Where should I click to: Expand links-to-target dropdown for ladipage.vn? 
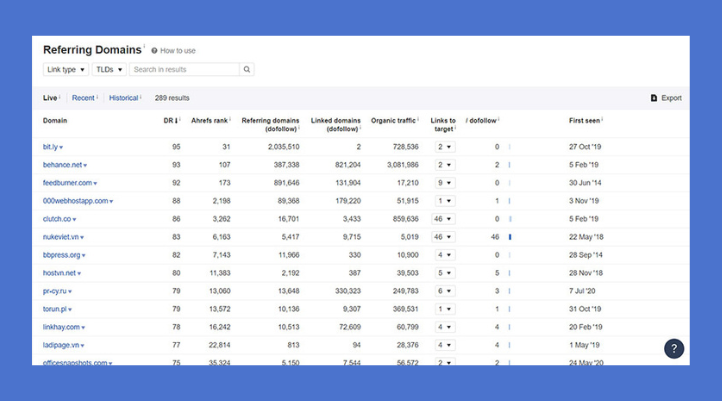tap(445, 345)
